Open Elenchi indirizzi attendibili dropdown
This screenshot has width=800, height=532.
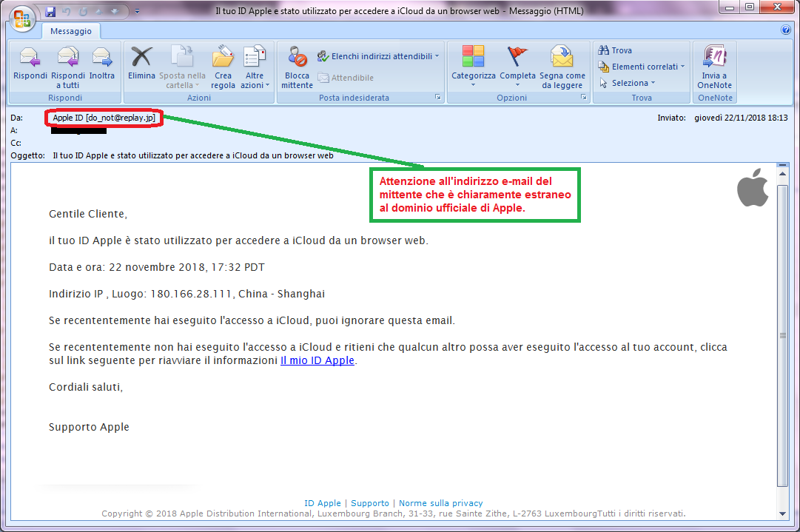pyautogui.click(x=378, y=56)
